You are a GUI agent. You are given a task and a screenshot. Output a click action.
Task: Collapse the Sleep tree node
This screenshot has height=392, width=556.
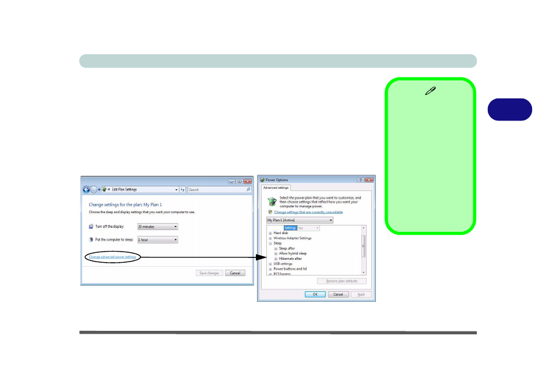(x=270, y=243)
